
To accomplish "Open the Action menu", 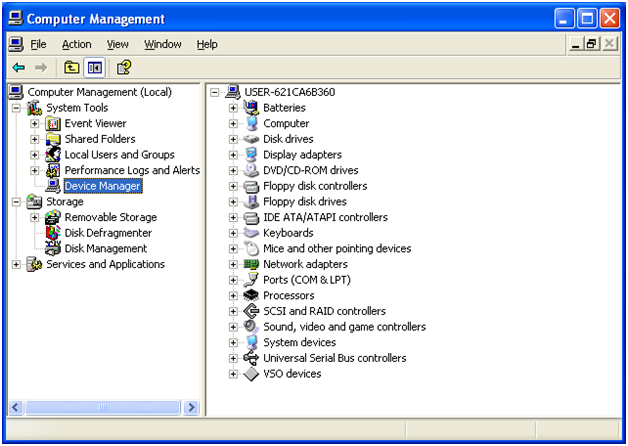I will pos(76,44).
